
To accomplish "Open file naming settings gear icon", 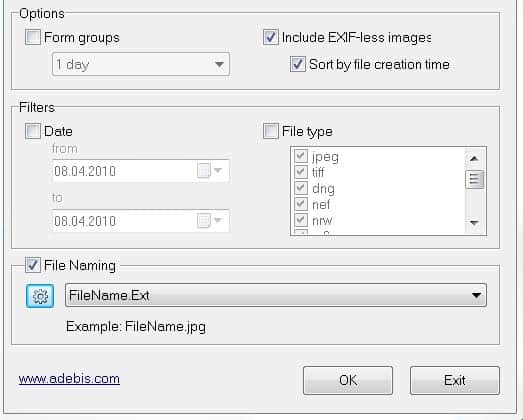I will click(40, 296).
